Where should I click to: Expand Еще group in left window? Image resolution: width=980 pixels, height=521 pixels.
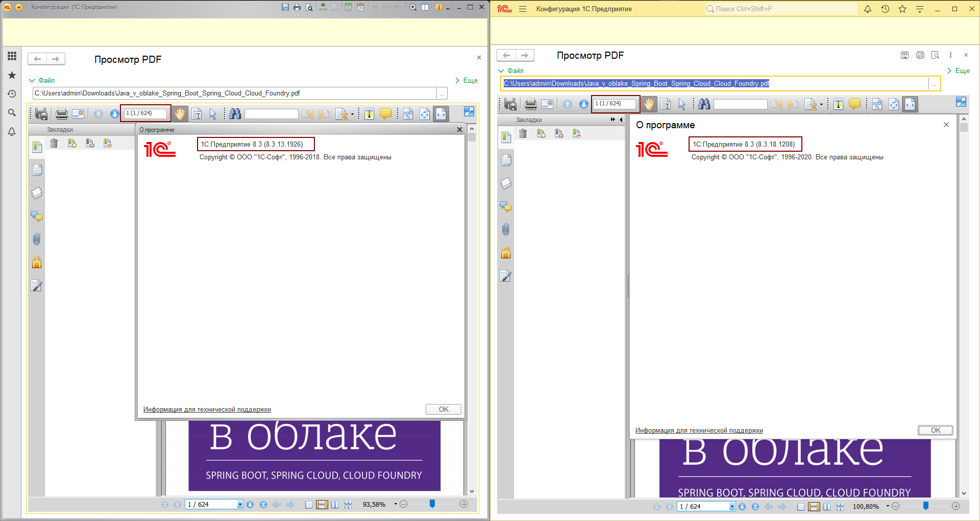pyautogui.click(x=467, y=80)
